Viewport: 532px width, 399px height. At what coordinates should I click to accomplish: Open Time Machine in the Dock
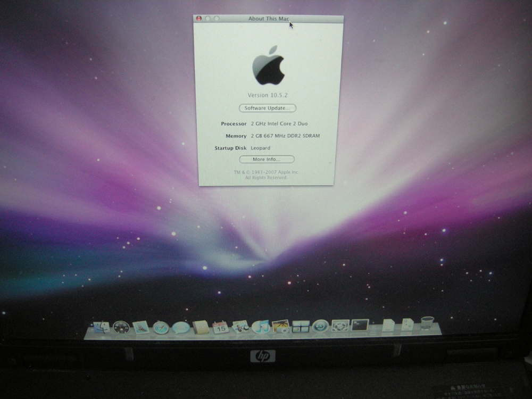coord(320,327)
